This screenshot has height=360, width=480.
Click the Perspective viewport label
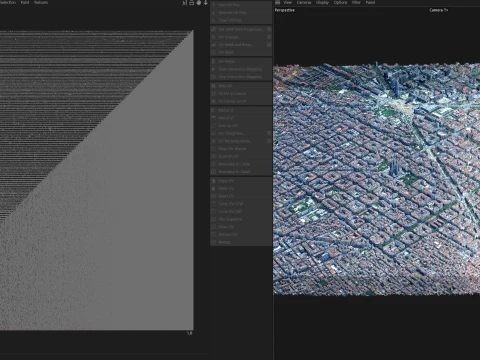pos(285,10)
